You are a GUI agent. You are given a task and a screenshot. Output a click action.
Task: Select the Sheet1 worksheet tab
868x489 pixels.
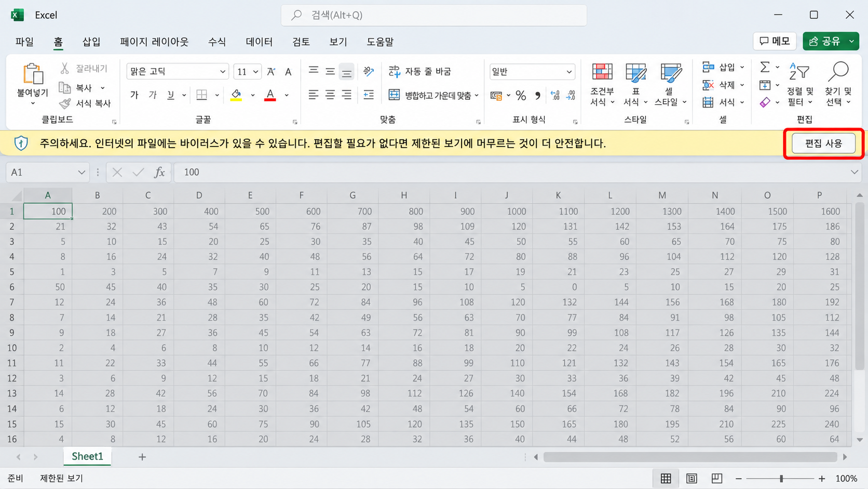(87, 456)
